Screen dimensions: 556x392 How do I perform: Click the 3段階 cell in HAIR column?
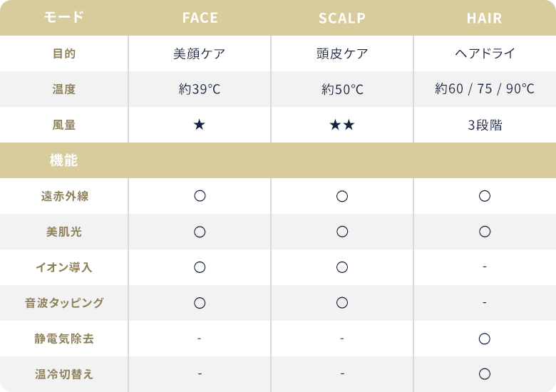point(485,125)
